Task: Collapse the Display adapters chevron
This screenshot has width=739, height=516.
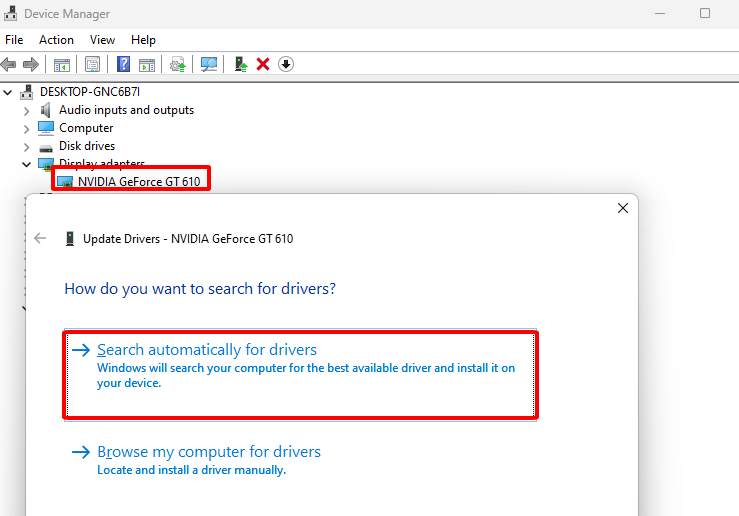Action: click(x=26, y=164)
